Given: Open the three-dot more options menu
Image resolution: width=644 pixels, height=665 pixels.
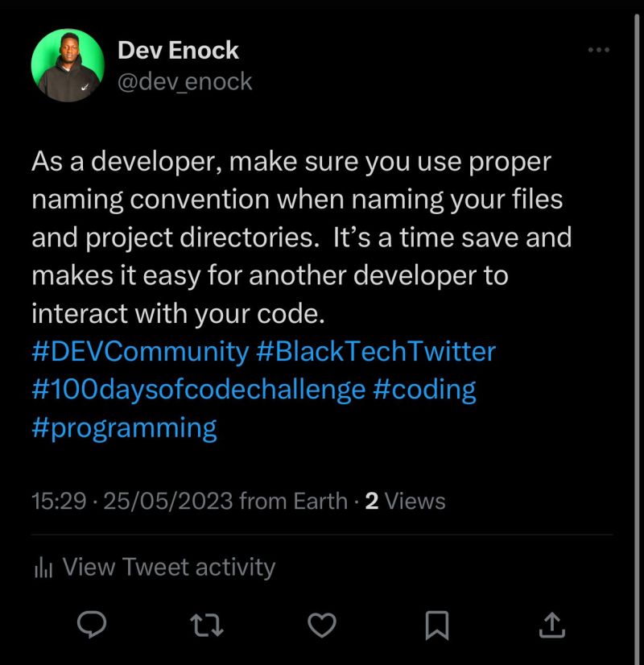Looking at the screenshot, I should coord(598,51).
